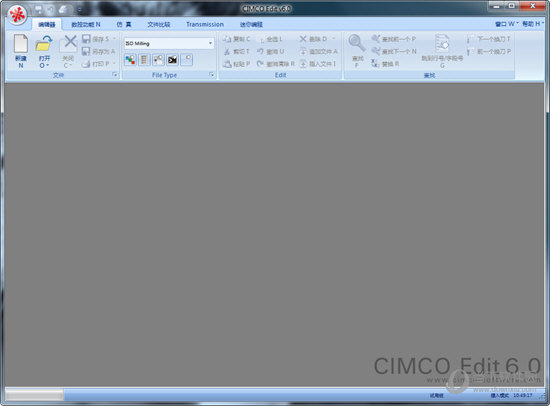The width and height of the screenshot is (550, 406).
Task: Maximize the CIMCO Edit window
Action: pos(512,6)
